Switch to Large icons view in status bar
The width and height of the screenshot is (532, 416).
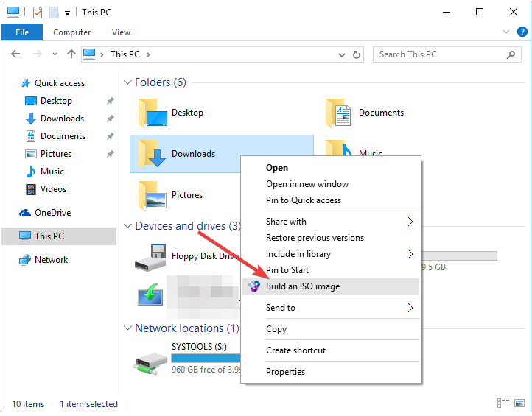[519, 403]
